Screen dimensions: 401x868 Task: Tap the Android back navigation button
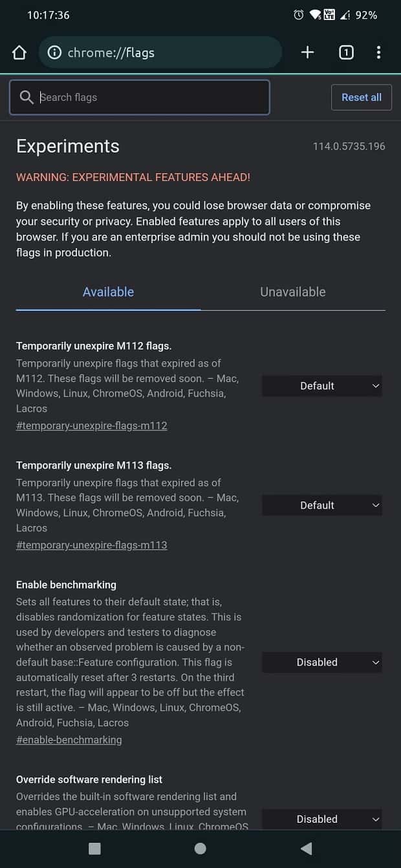tap(307, 848)
